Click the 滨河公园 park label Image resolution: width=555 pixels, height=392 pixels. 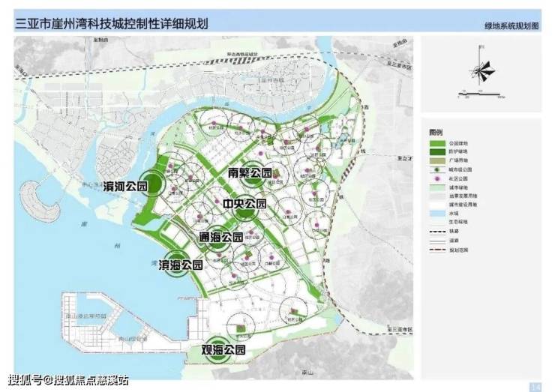pyautogui.click(x=125, y=187)
